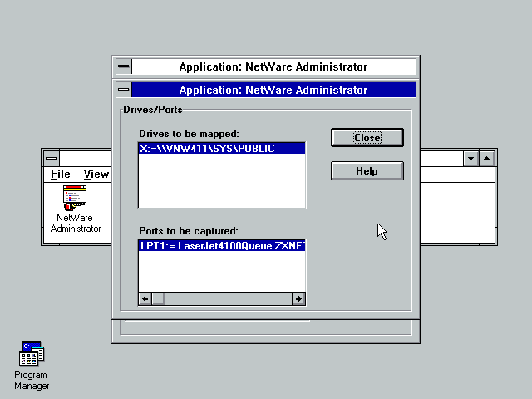
Task: Select LPT1 LaserJet4100Queue port entry
Action: coord(222,246)
